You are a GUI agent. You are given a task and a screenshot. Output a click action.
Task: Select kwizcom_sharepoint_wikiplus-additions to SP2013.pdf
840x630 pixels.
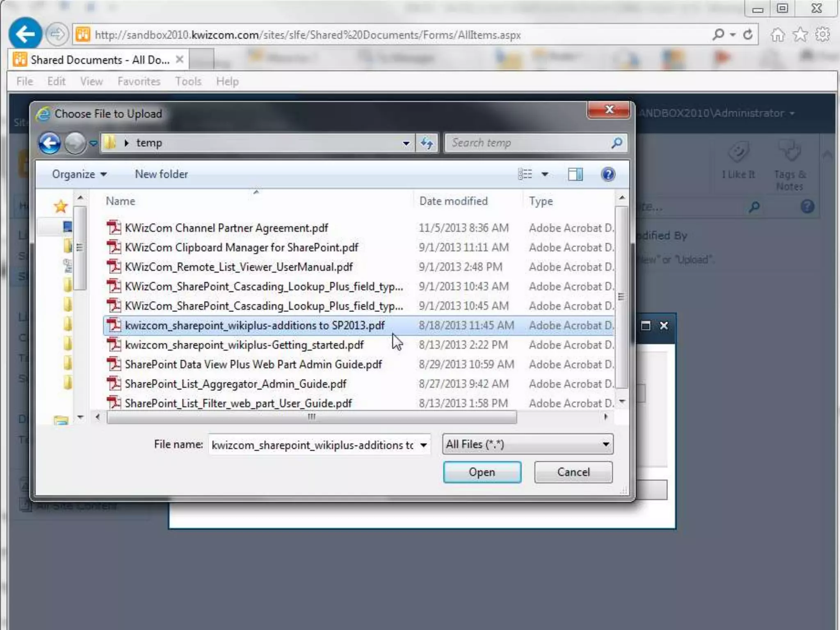359,325
